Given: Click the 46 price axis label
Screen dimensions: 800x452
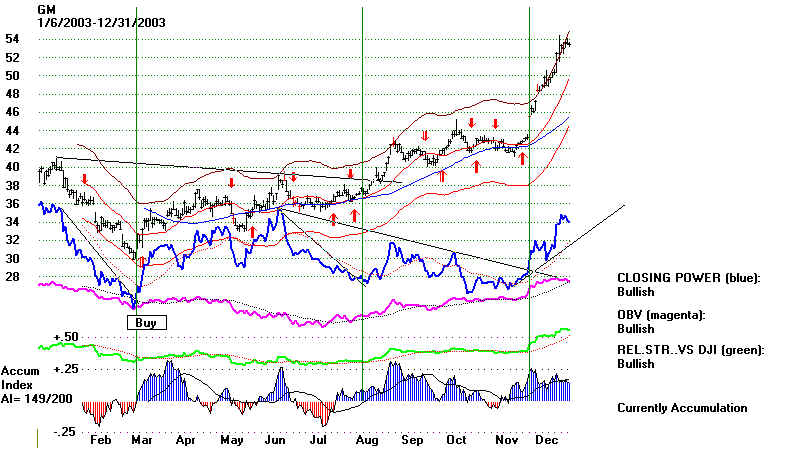Looking at the screenshot, I should pyautogui.click(x=12, y=112).
